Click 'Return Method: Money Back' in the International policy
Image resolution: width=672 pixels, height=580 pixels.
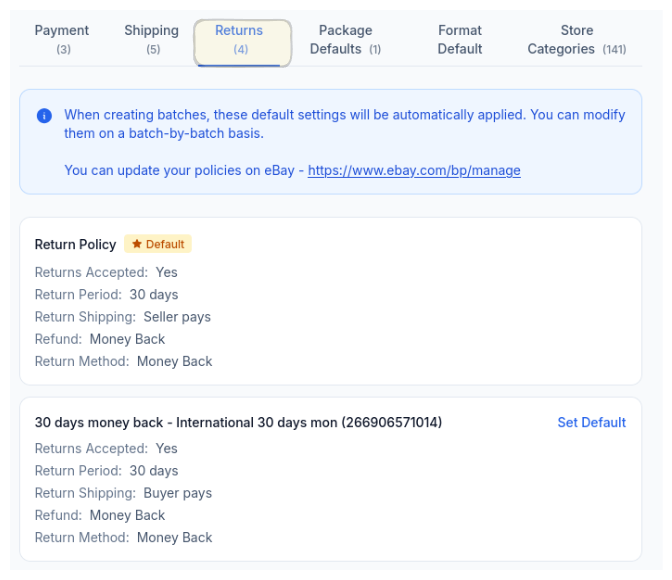(123, 538)
